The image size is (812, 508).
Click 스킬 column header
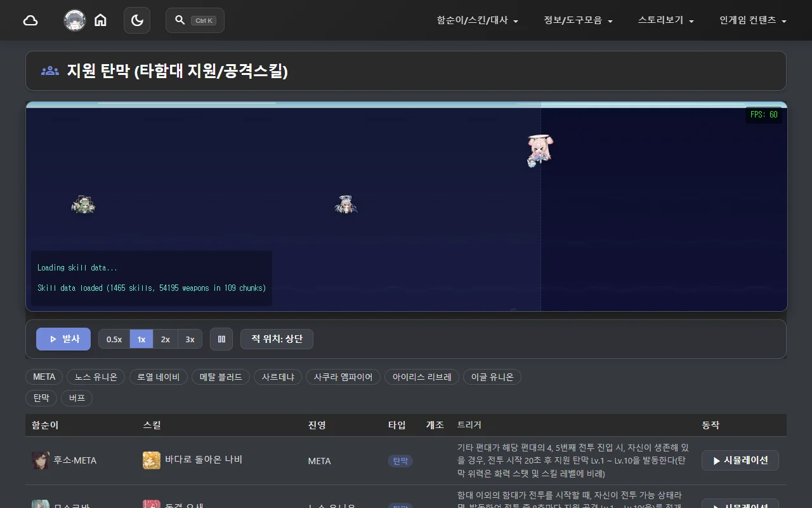(x=152, y=425)
